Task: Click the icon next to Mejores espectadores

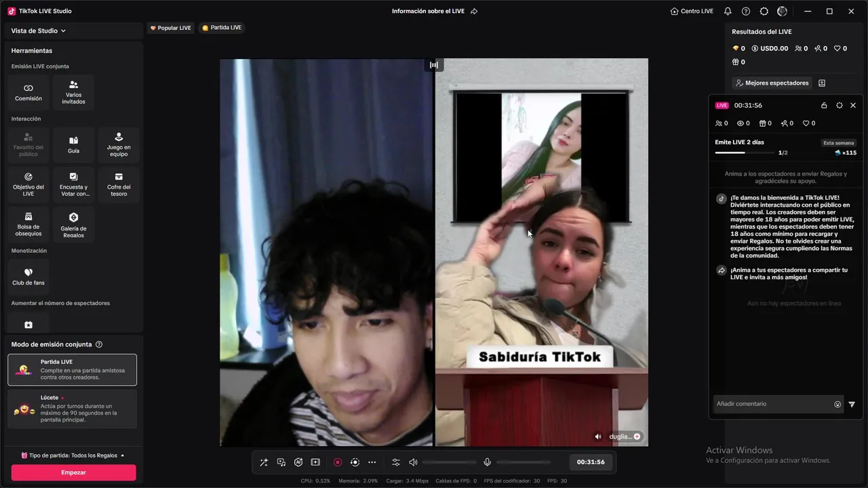Action: (822, 83)
